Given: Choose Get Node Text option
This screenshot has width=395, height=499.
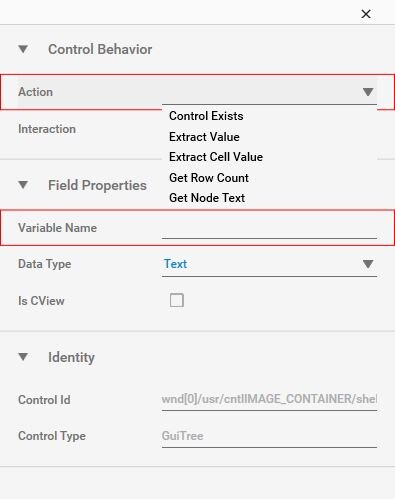Looking at the screenshot, I should pos(207,198).
